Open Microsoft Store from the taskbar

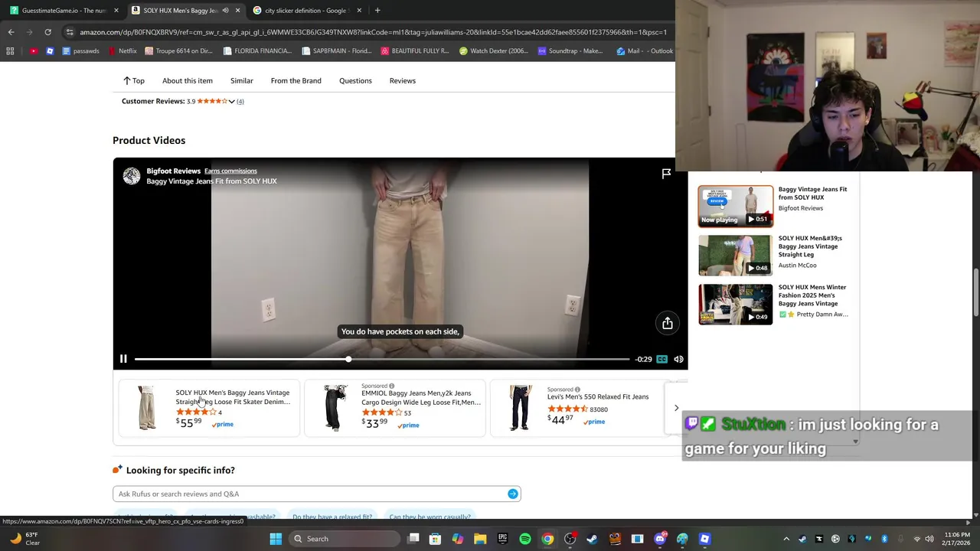tap(435, 539)
